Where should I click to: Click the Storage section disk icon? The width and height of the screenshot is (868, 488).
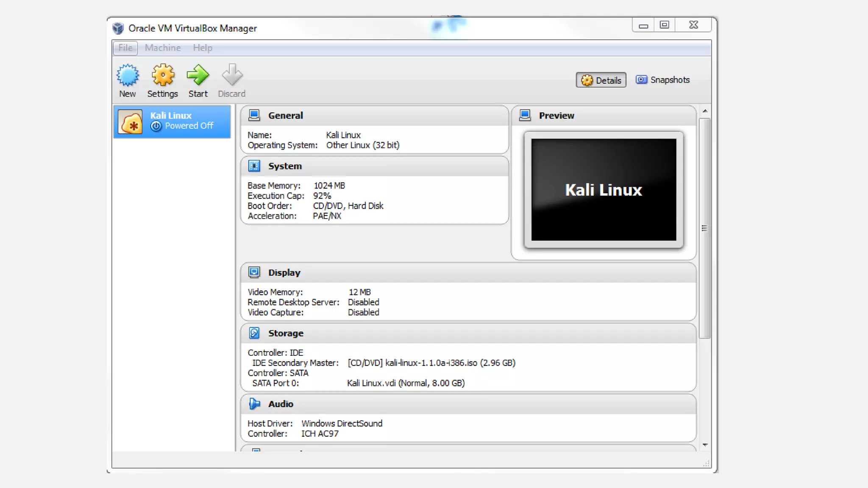click(254, 333)
